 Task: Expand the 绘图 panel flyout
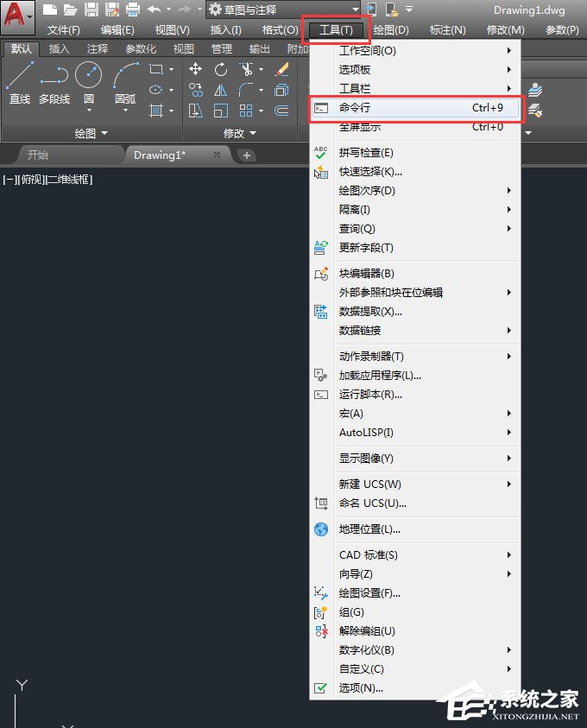pyautogui.click(x=92, y=133)
